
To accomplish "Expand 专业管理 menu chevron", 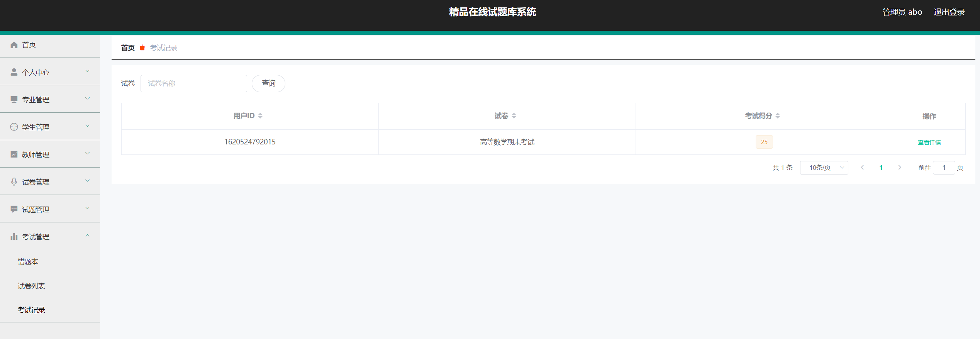I will pyautogui.click(x=88, y=98).
